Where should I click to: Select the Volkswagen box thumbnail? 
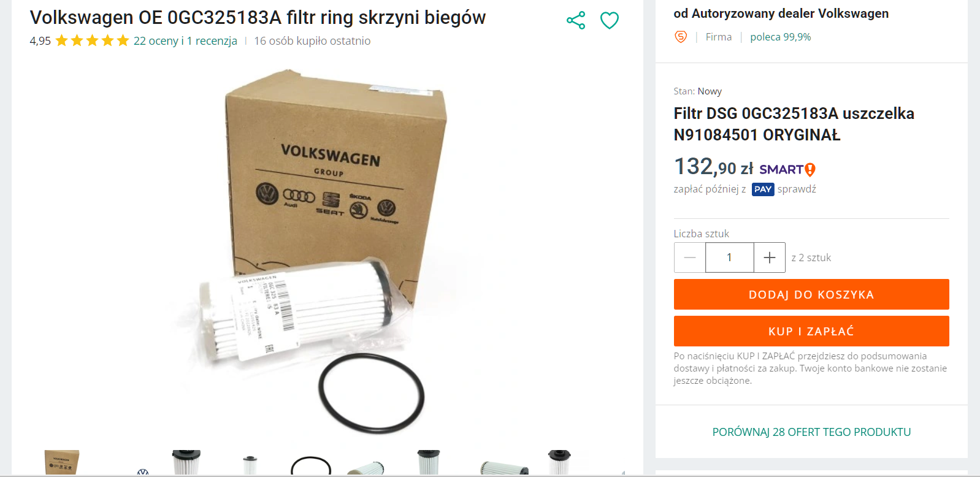coord(62,462)
